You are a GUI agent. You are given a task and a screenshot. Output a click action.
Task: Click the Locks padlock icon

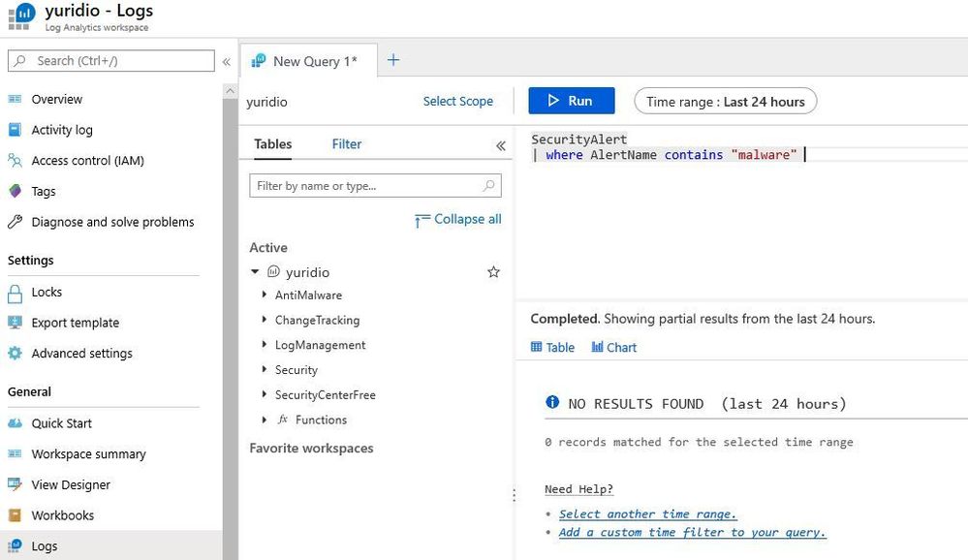click(15, 293)
